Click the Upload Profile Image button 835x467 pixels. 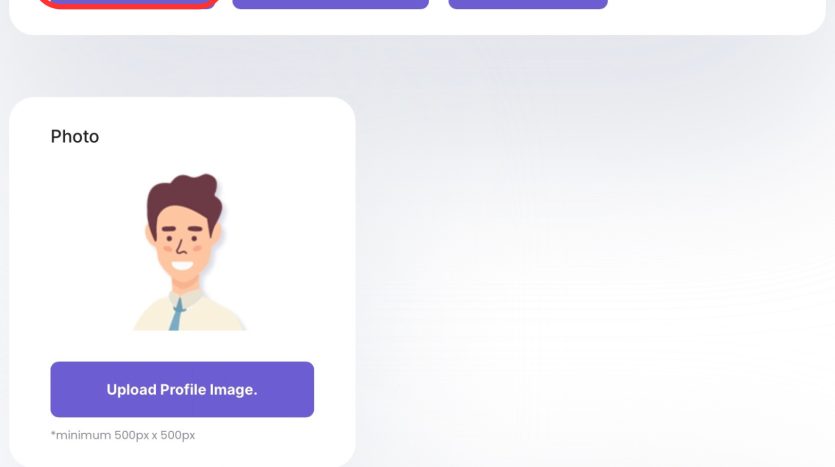pos(182,389)
